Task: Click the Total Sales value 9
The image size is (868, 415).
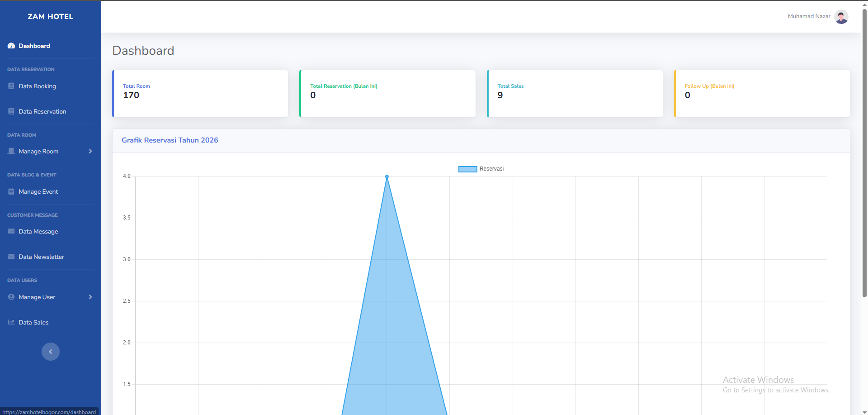Action: (x=500, y=95)
